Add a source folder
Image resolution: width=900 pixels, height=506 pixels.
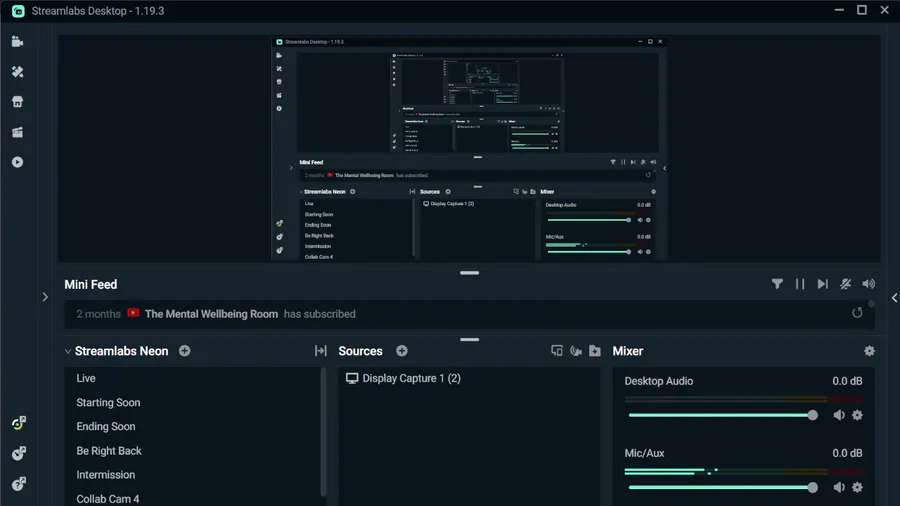coord(595,351)
